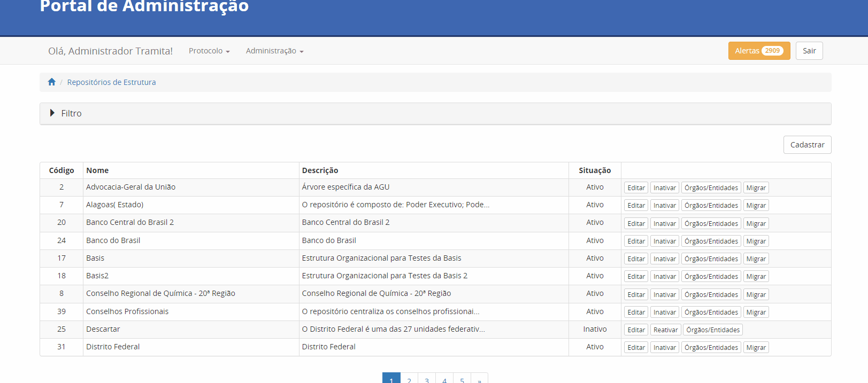Viewport: 868px width, 383px height.
Task: Go to pagination page 4
Action: [444, 379]
